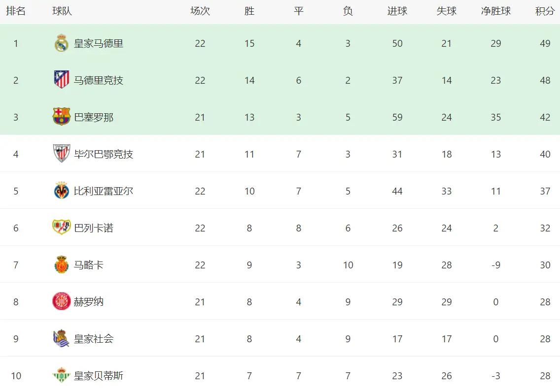Open team link 毕尔巴鄂竞技
Viewport: 560px width, 392px height.
(104, 154)
